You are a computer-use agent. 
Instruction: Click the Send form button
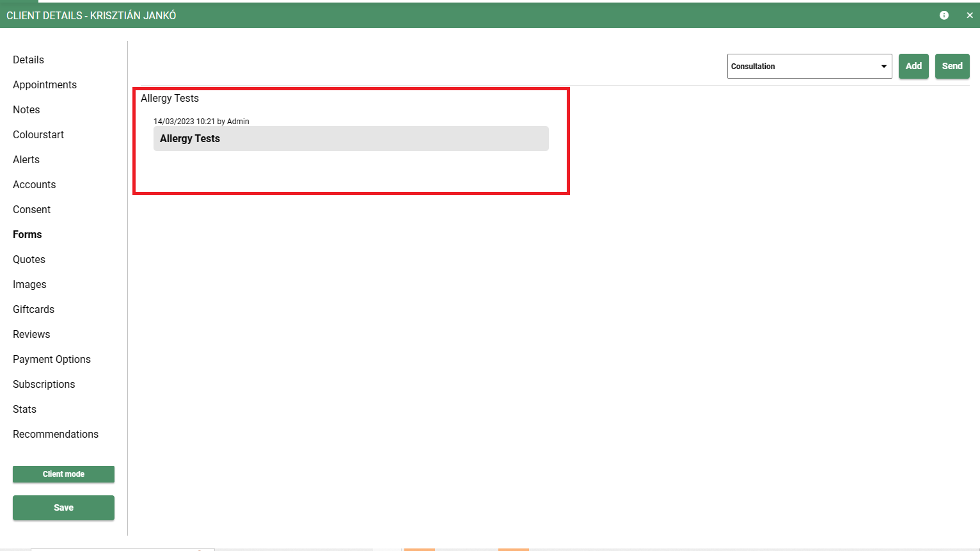951,67
